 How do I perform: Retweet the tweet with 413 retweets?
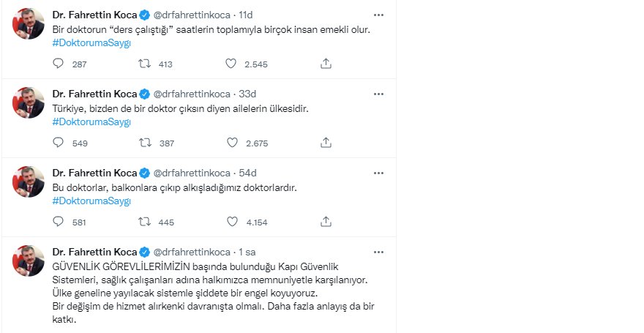143,64
